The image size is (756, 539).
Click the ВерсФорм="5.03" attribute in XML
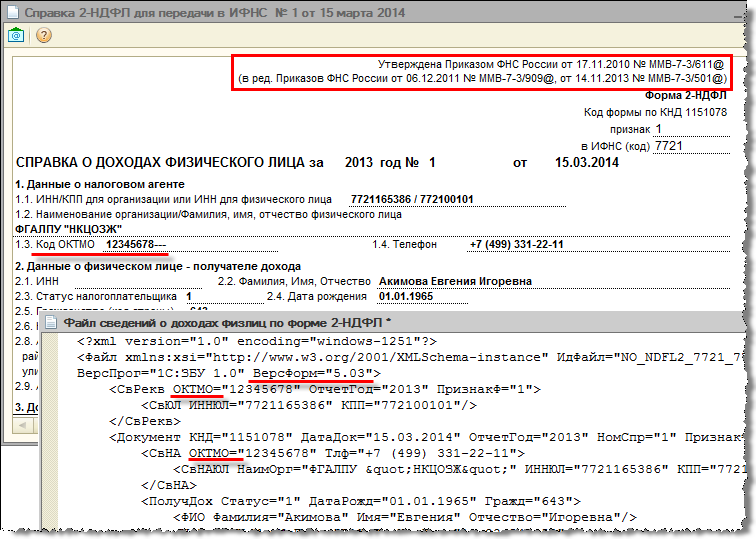tap(313, 373)
